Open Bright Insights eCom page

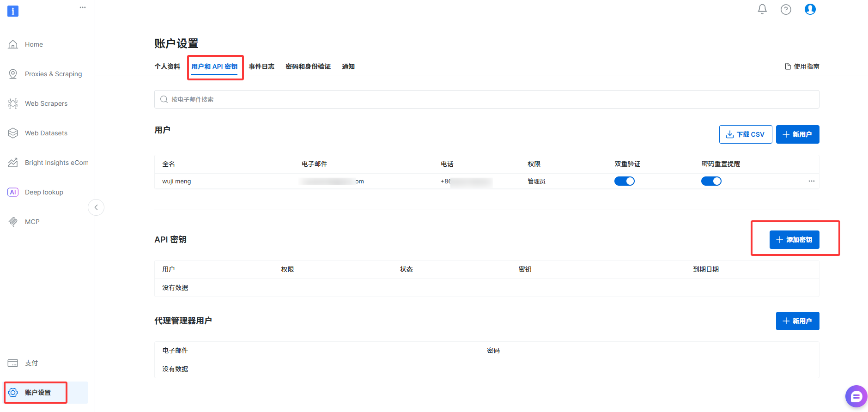click(56, 163)
